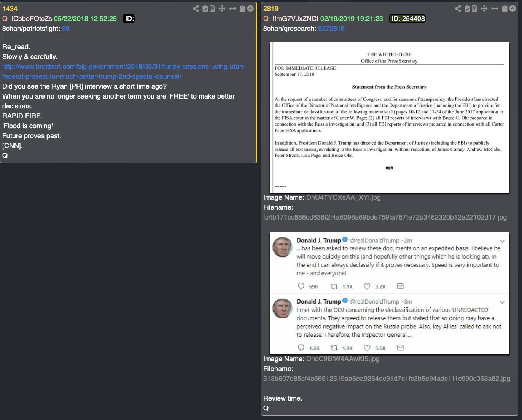Open board post number 5272816
The height and width of the screenshot is (420, 522).
click(331, 29)
